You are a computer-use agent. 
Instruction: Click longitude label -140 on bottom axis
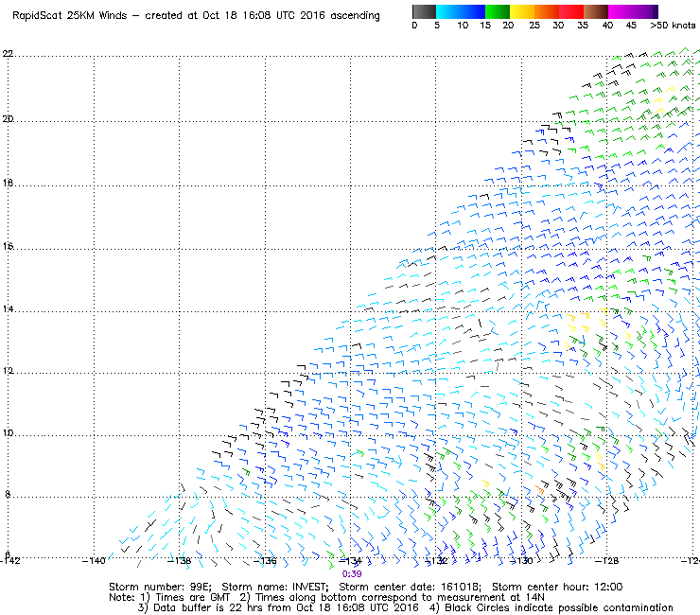click(94, 561)
